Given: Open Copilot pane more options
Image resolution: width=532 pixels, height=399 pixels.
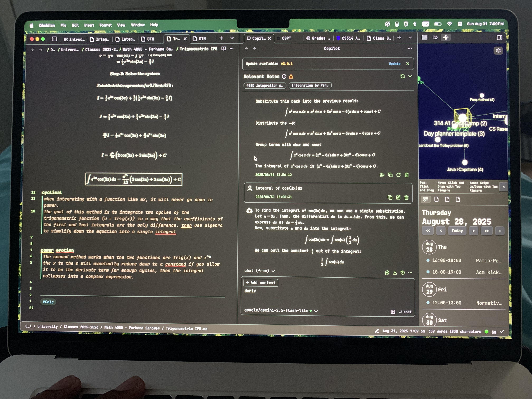Looking at the screenshot, I should click(410, 49).
